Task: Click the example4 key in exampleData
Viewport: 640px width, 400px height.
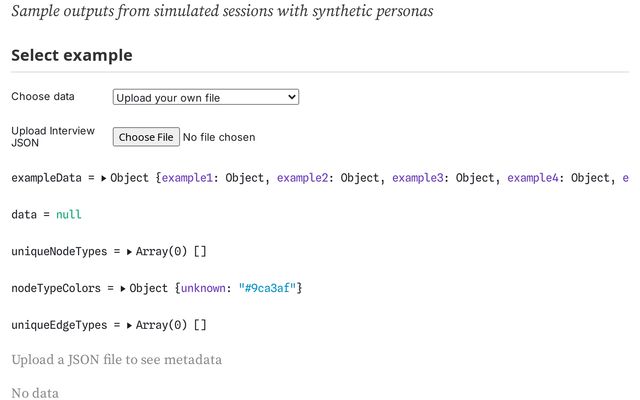Action: pos(534,178)
